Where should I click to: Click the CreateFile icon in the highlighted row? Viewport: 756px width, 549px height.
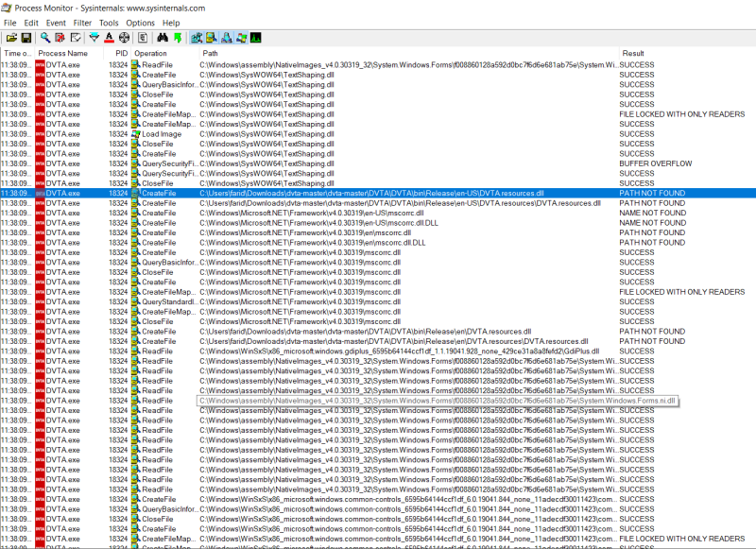click(x=136, y=194)
